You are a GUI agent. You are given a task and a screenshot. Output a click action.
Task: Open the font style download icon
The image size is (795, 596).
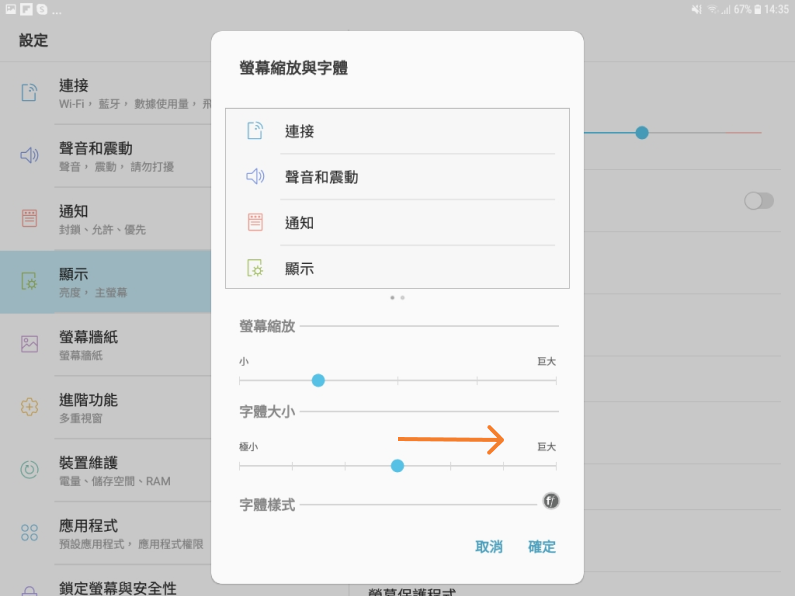point(551,501)
